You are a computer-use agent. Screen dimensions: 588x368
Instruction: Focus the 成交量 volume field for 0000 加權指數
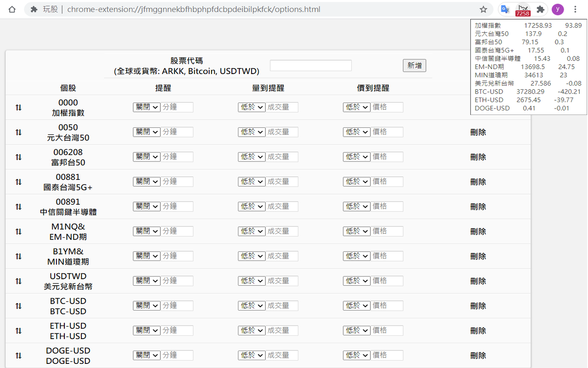pos(282,107)
